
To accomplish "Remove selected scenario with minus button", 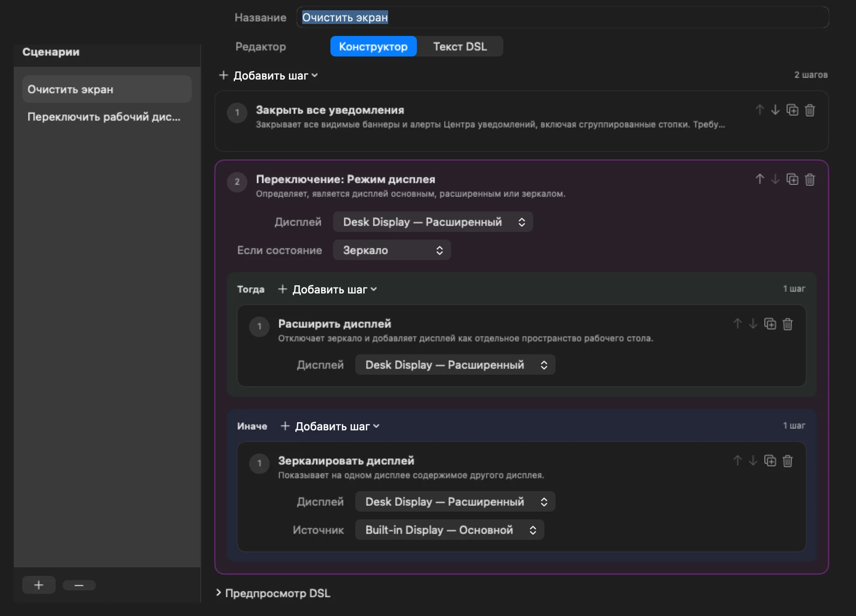I will (79, 585).
